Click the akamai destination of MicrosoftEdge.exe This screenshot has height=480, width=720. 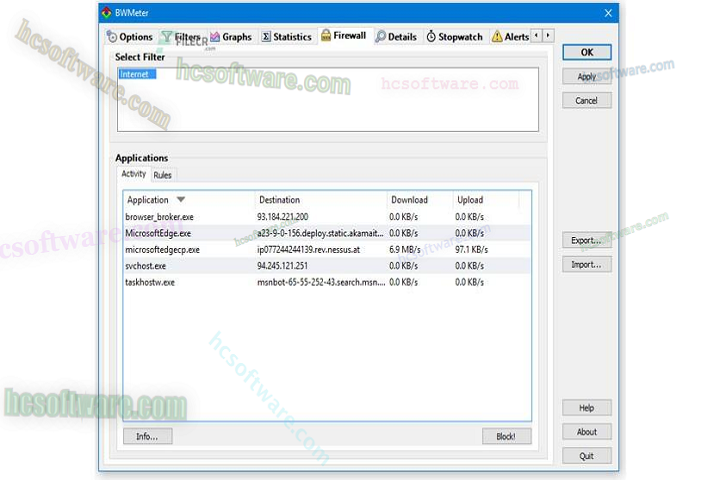pyautogui.click(x=320, y=233)
